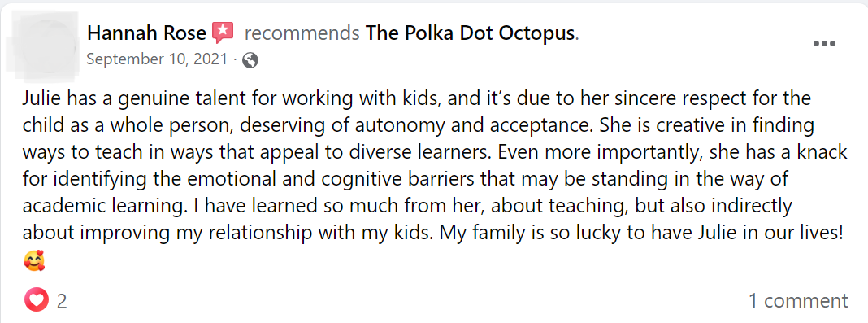The height and width of the screenshot is (323, 868).
Task: Click the word "recommends" in the header
Action: (x=302, y=34)
